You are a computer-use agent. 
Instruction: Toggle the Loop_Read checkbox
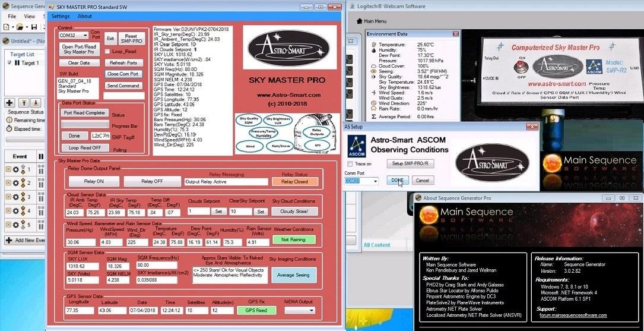tap(107, 51)
